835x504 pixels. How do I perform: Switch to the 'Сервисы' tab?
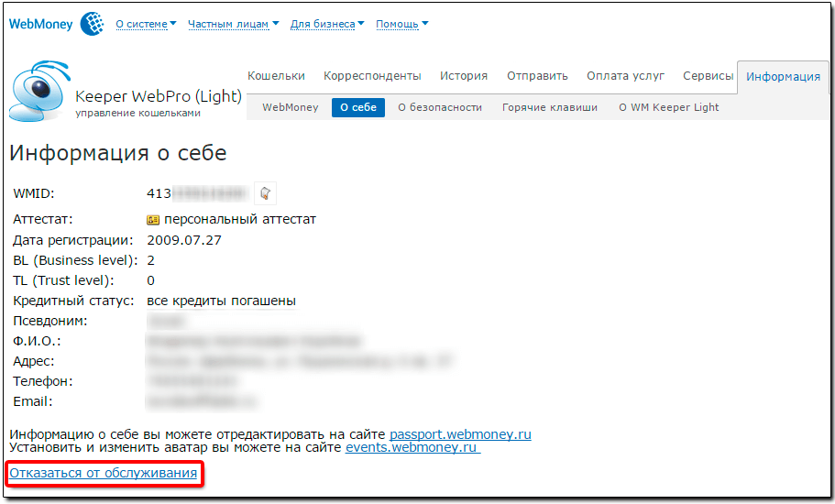tap(708, 75)
